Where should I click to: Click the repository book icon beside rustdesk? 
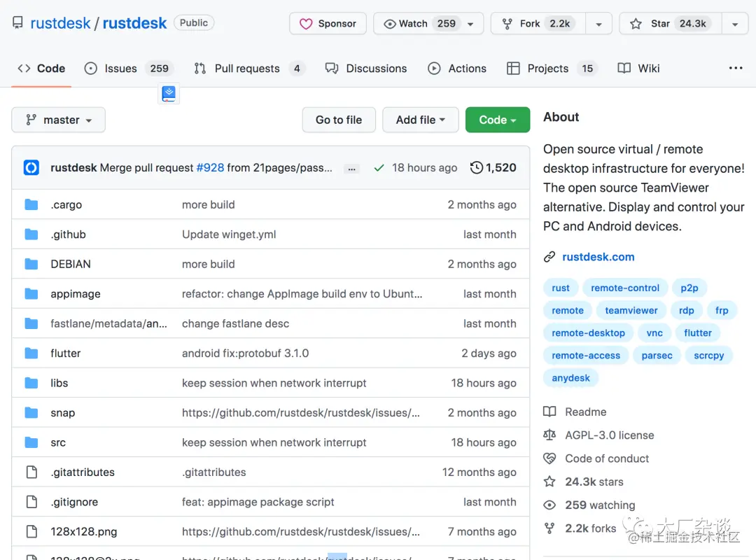pos(17,22)
